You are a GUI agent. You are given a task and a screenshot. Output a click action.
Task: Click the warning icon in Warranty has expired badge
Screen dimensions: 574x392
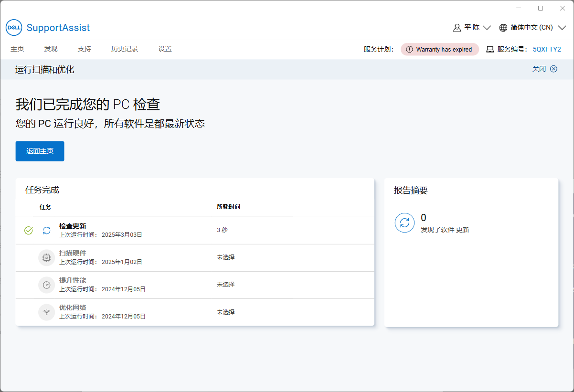409,49
